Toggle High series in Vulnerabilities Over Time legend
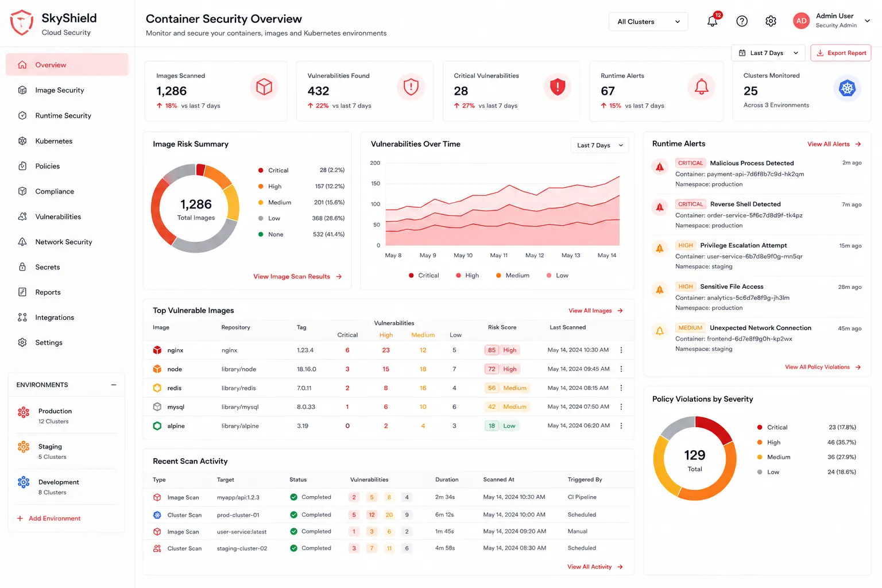The height and width of the screenshot is (588, 882). [x=467, y=276]
